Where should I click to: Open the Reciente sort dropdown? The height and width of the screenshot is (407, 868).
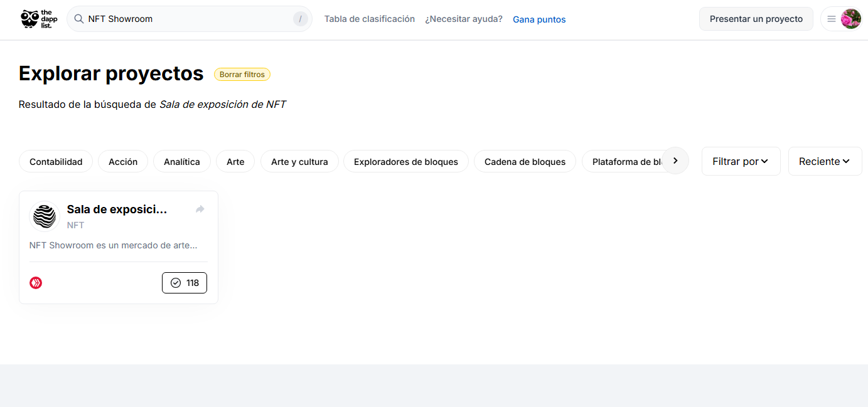pos(825,161)
